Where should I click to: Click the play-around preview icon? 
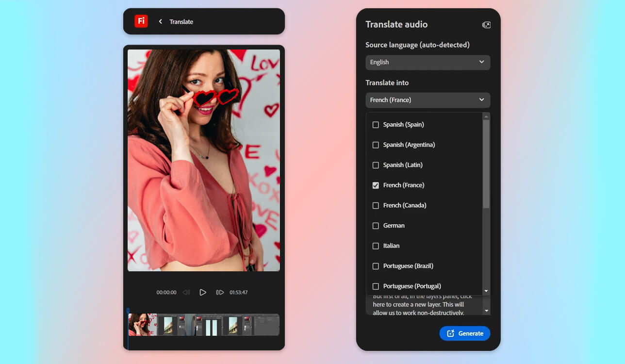tap(219, 292)
